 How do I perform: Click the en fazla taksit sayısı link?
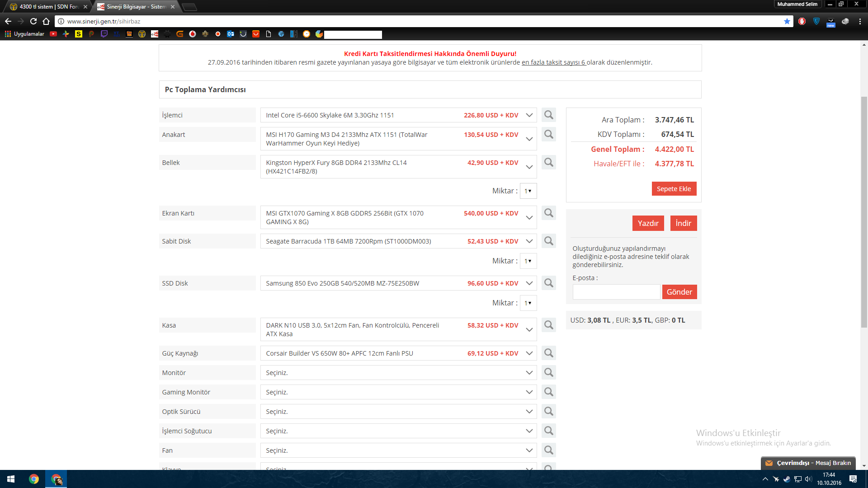(553, 62)
